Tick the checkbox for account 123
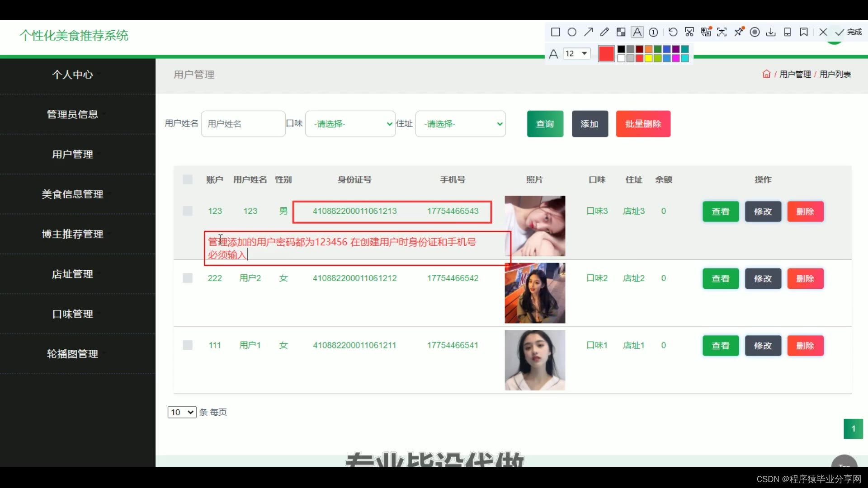Image resolution: width=868 pixels, height=488 pixels. click(188, 211)
